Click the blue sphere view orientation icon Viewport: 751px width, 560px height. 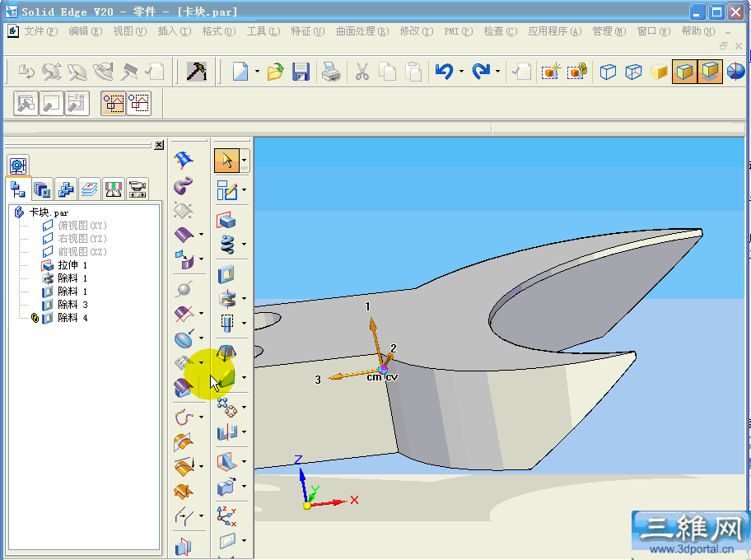(x=735, y=72)
